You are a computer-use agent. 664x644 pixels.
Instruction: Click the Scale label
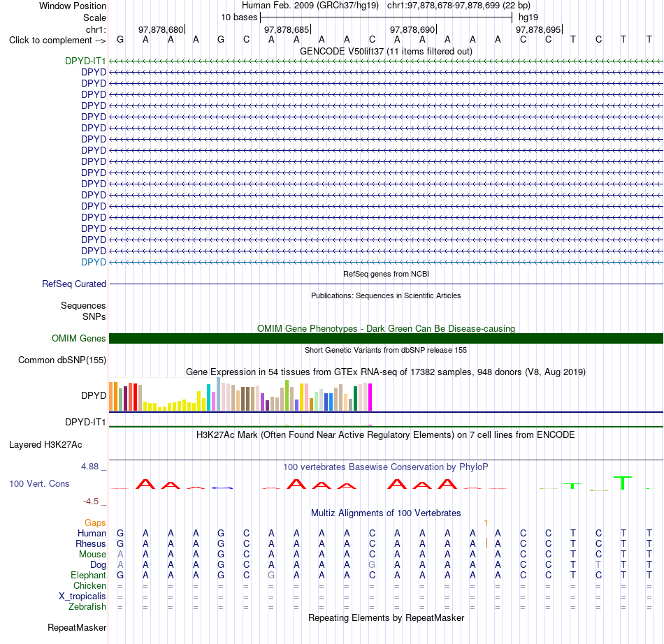point(94,17)
